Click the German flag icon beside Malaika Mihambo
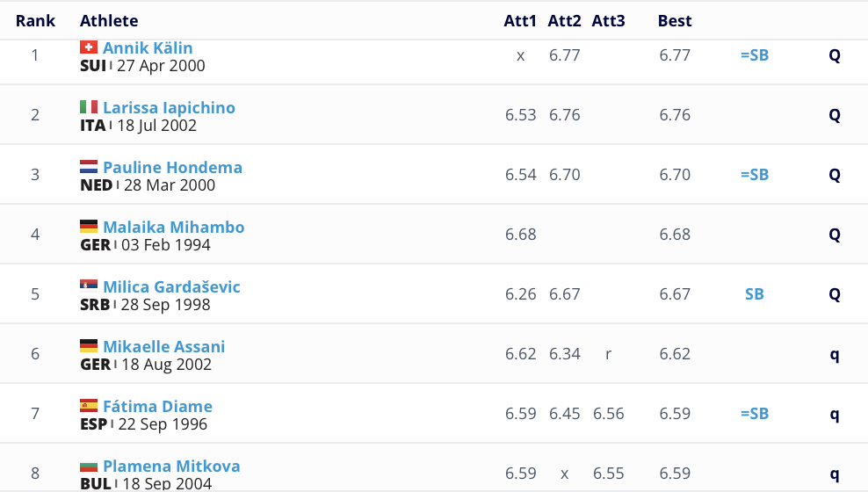 [x=89, y=227]
